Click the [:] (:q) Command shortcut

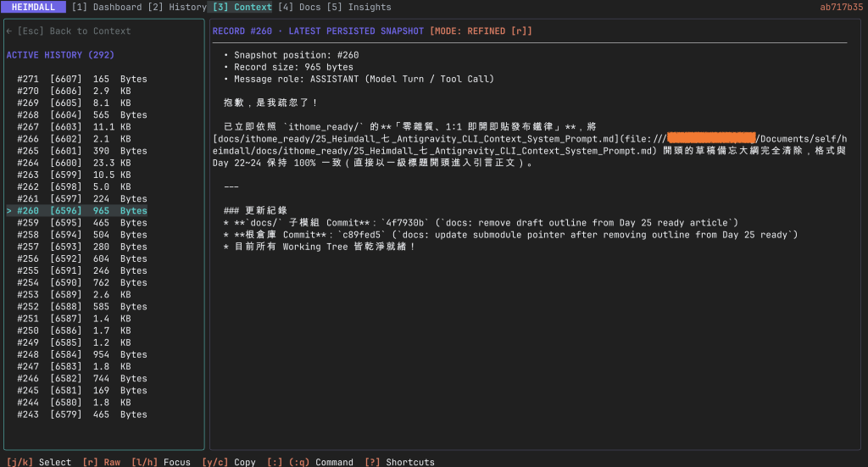310,462
